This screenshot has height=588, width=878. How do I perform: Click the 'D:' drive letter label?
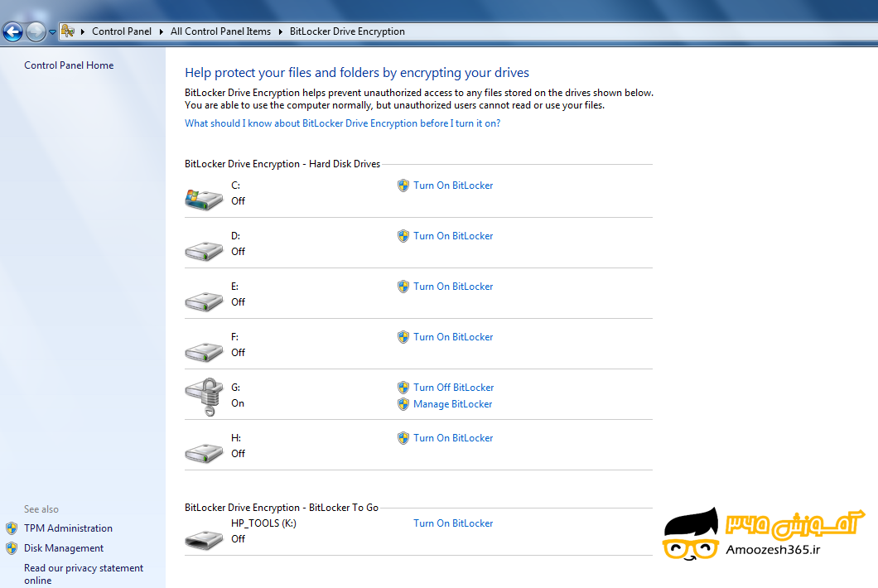click(x=236, y=236)
